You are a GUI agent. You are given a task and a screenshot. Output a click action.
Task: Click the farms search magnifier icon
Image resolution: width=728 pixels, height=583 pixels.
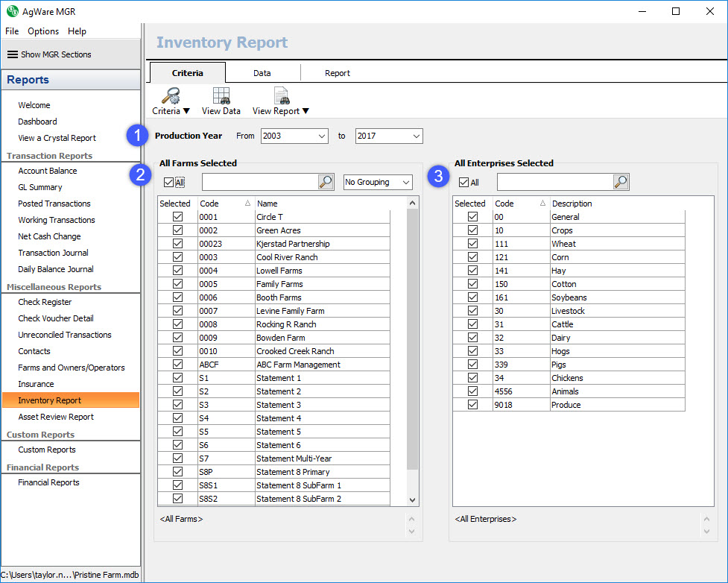coord(326,182)
